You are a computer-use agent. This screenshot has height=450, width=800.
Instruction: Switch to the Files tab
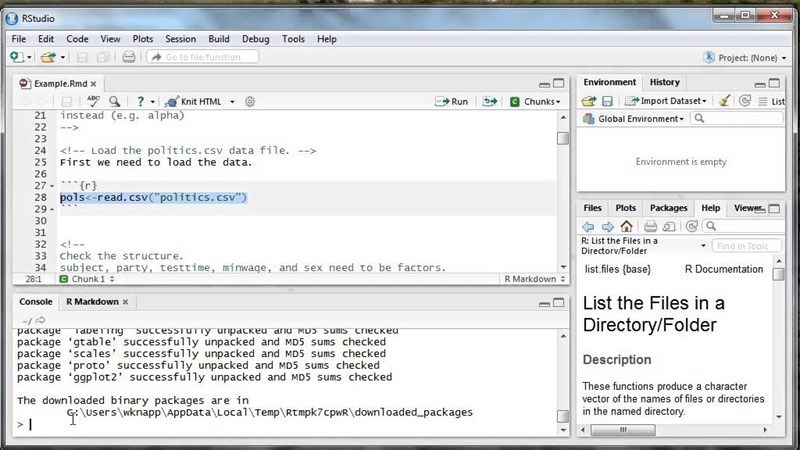[x=592, y=208]
